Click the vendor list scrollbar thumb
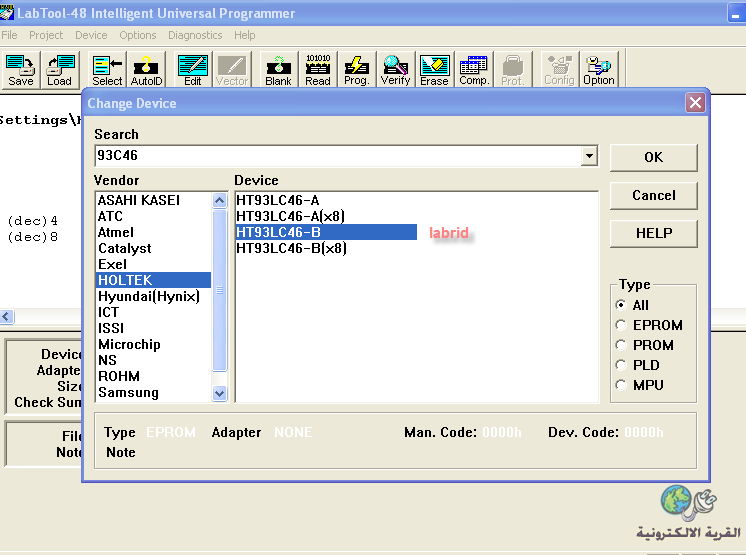 pos(219,289)
